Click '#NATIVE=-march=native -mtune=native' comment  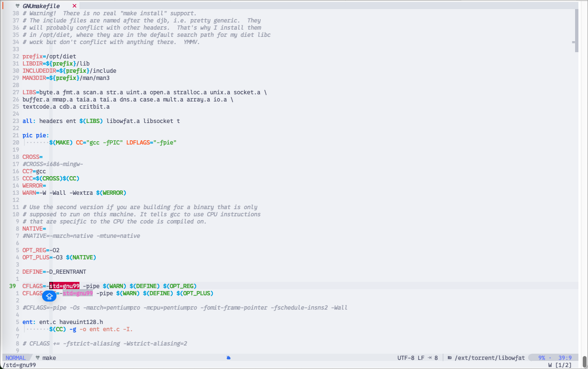pos(81,236)
